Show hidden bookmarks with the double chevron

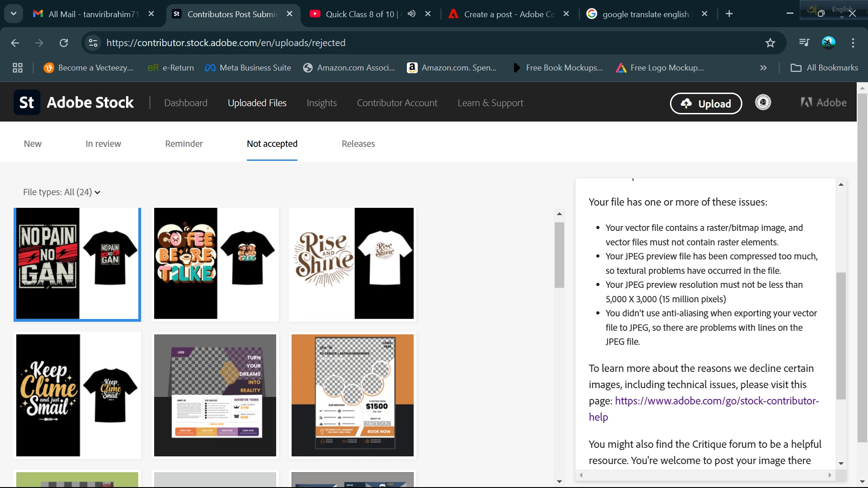click(x=763, y=68)
